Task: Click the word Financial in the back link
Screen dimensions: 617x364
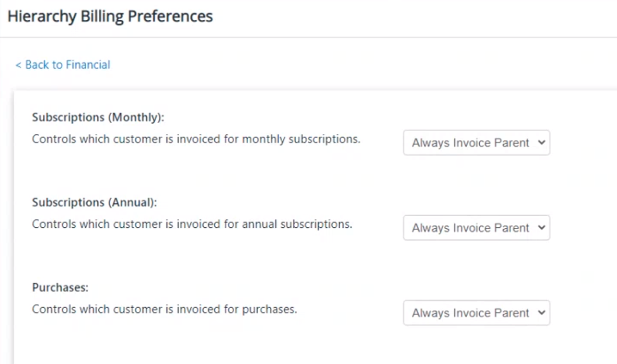Action: (x=88, y=65)
